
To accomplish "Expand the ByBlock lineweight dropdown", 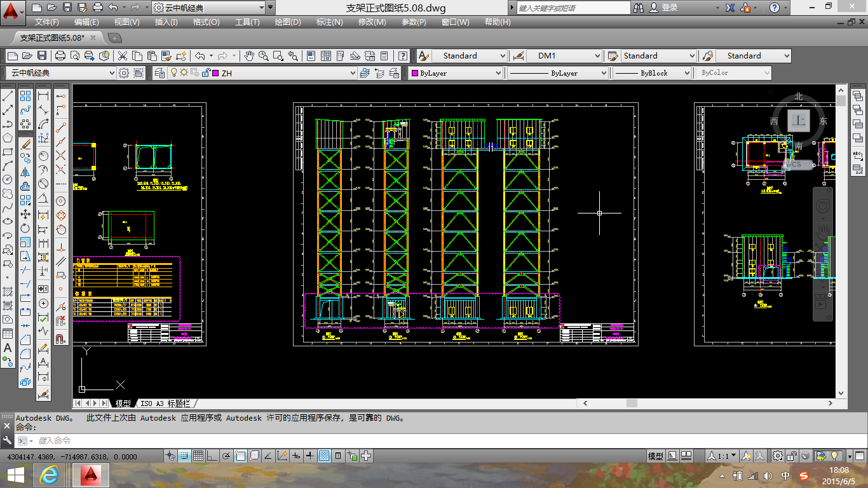I will point(687,73).
